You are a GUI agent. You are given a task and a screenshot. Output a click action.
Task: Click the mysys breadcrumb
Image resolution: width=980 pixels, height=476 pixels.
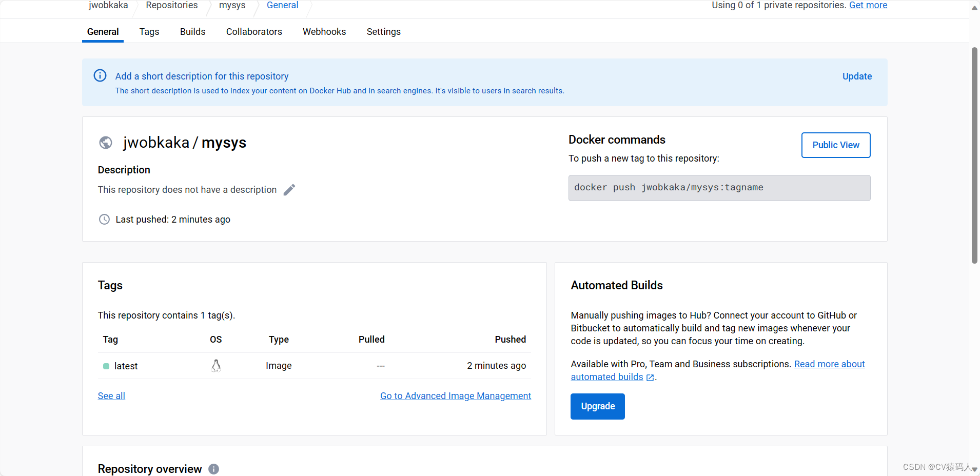coord(232,5)
